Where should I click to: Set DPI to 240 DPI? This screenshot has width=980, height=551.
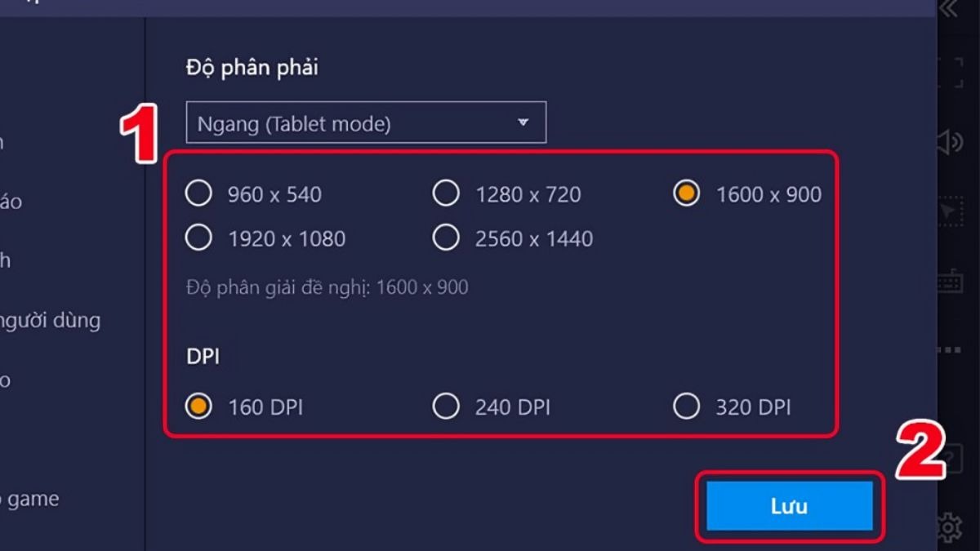click(x=446, y=407)
